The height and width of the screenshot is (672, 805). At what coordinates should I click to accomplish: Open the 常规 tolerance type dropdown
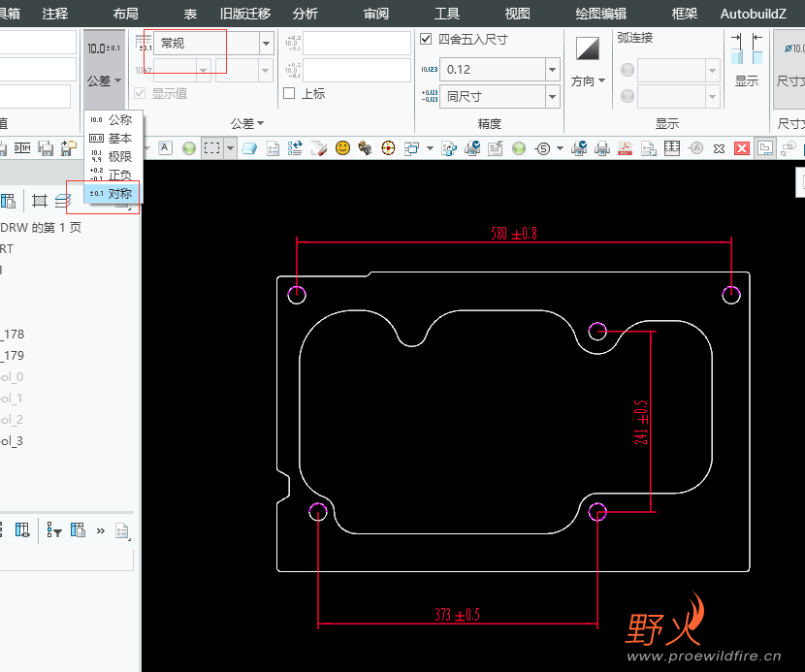(266, 44)
